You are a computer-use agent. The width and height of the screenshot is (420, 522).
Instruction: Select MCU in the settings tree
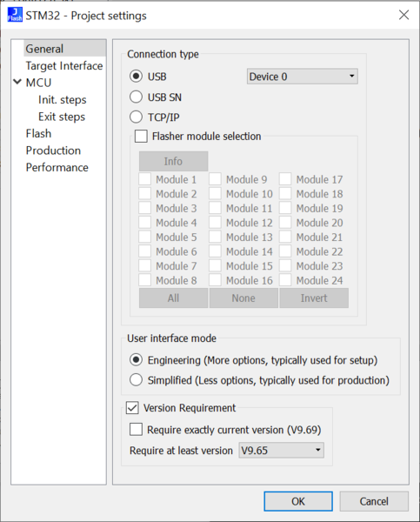pyautogui.click(x=38, y=83)
